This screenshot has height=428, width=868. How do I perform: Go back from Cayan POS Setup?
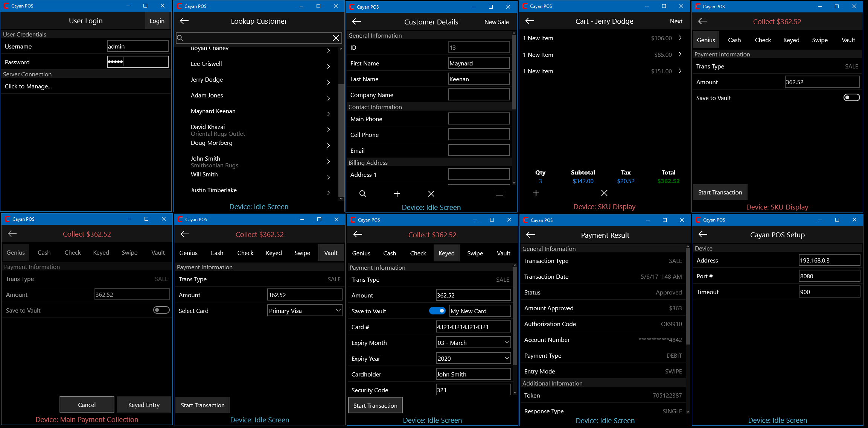click(703, 235)
